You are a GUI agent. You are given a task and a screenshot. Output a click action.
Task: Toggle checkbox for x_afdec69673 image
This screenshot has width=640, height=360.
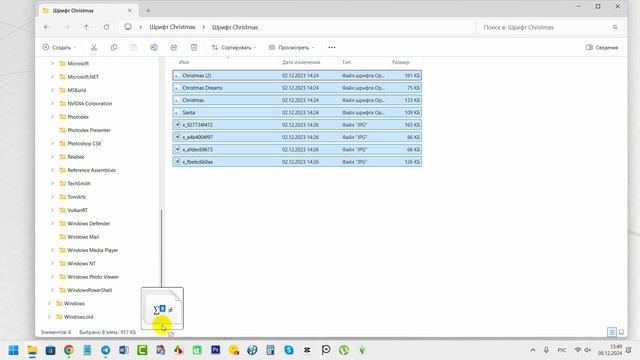tap(177, 149)
